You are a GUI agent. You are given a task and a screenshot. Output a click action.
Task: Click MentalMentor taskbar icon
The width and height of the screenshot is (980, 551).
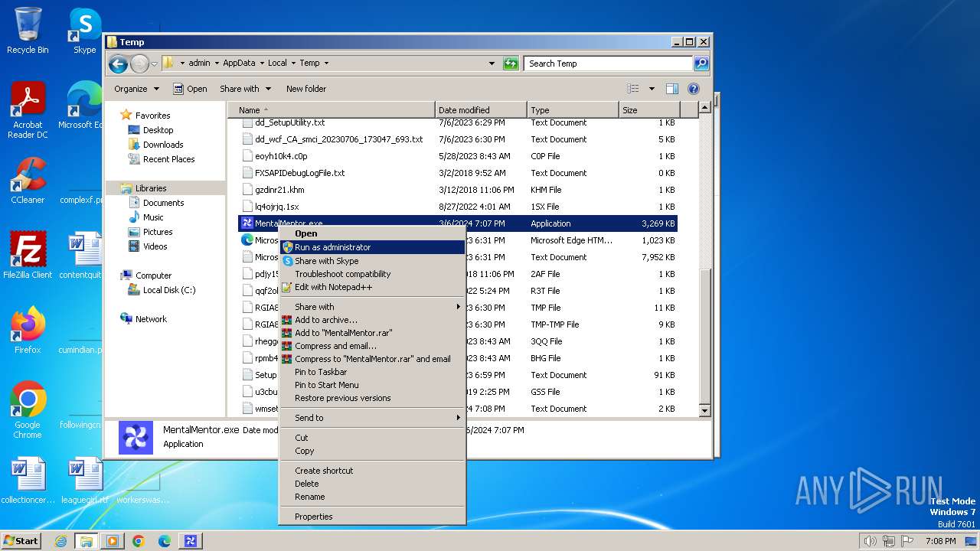tap(191, 541)
